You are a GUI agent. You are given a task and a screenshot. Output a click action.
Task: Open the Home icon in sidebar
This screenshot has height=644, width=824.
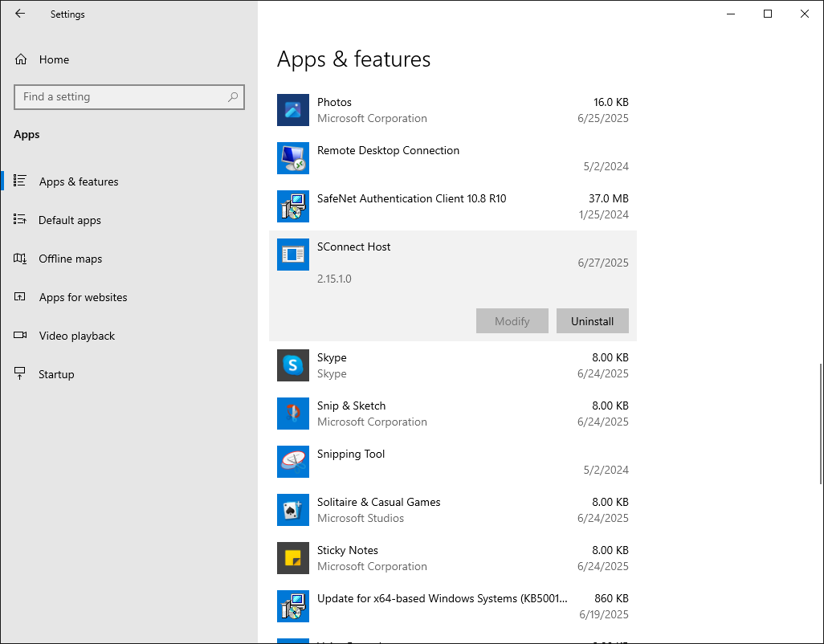(21, 59)
